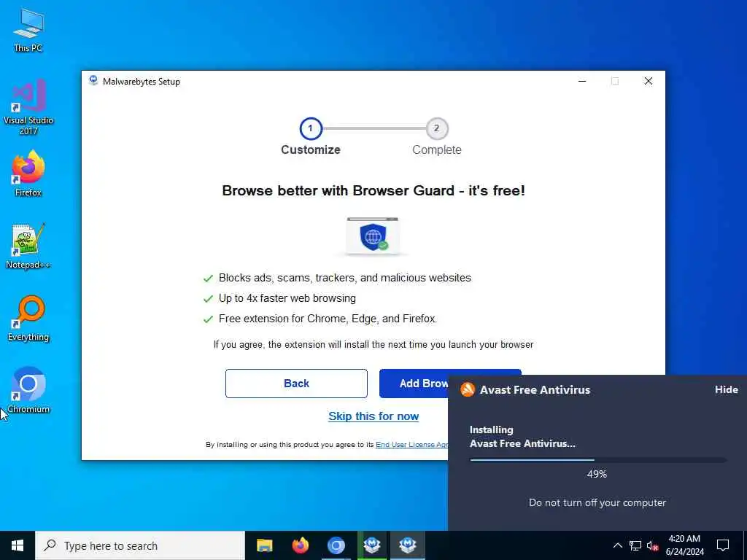Select step 2 Complete circle
The image size is (747, 560).
click(436, 128)
